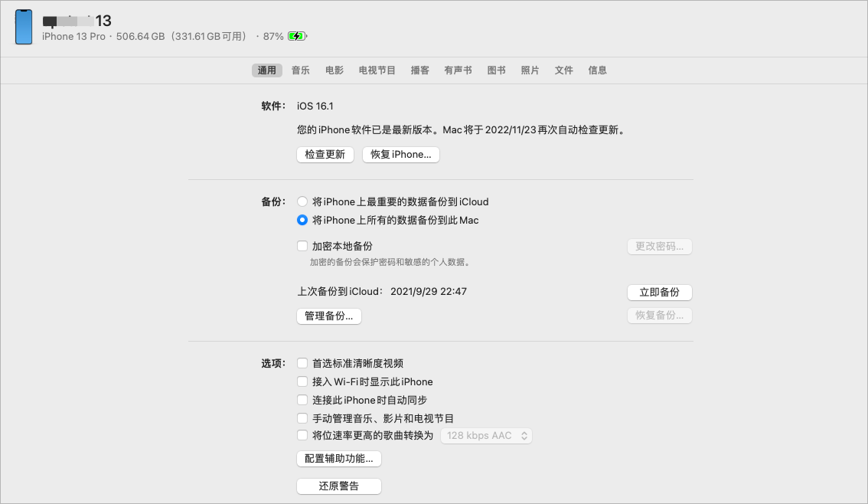This screenshot has width=868, height=504.
Task: 启用首选标准清晰度视频
Action: tap(302, 363)
